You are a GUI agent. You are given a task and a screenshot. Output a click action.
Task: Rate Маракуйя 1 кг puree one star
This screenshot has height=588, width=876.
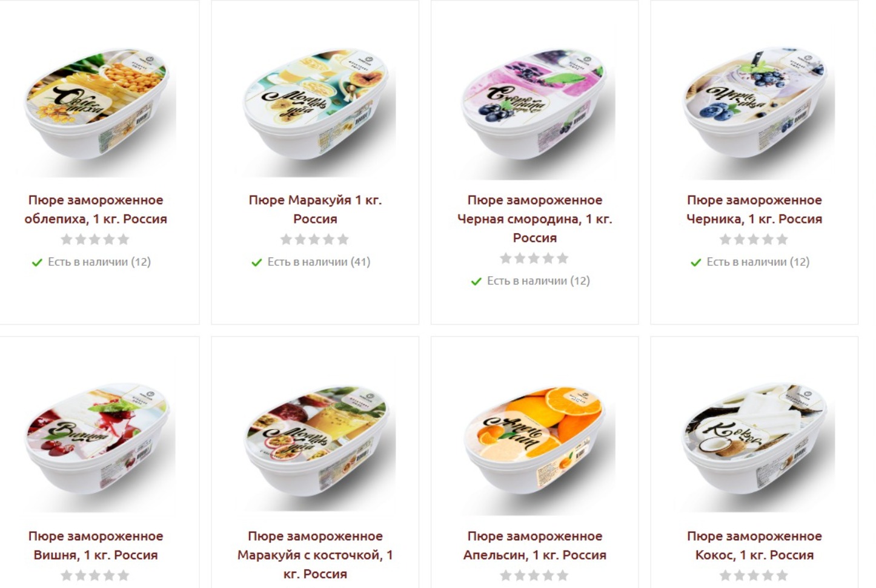[x=287, y=240]
